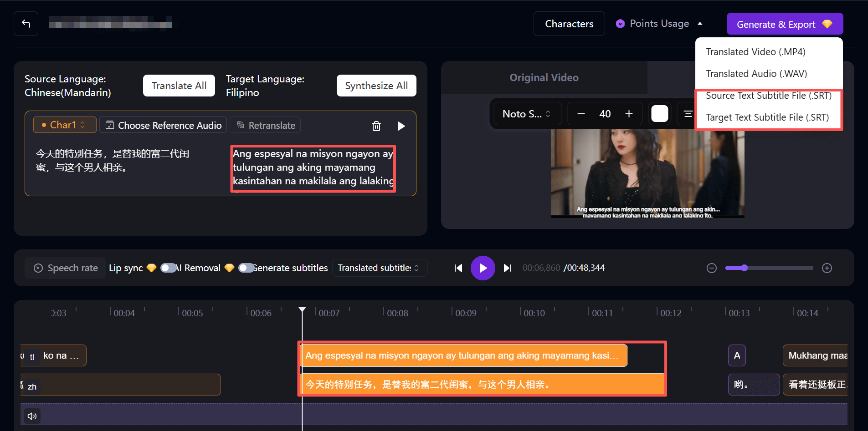This screenshot has height=431, width=868.
Task: Choose Translated Video (.MP4) export option
Action: click(x=755, y=52)
